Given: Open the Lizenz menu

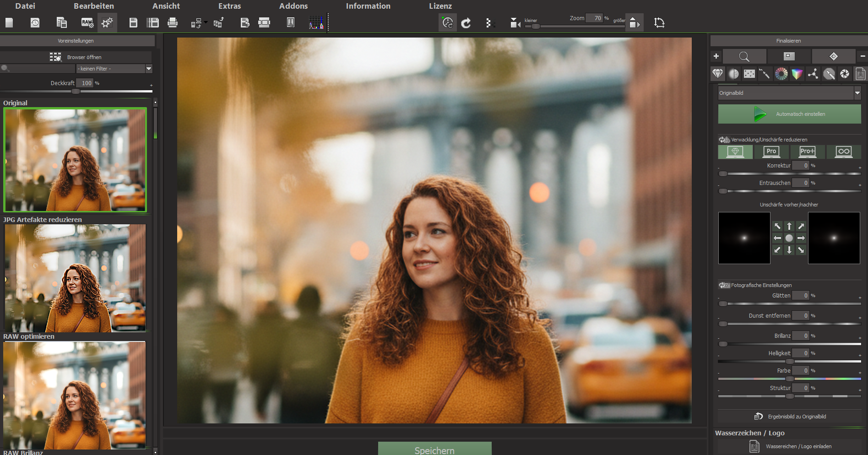Looking at the screenshot, I should point(440,6).
